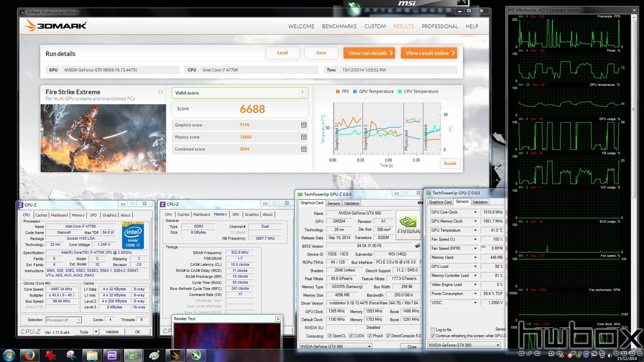Open the GPU Core Clock sensor dropdown

pos(475,212)
